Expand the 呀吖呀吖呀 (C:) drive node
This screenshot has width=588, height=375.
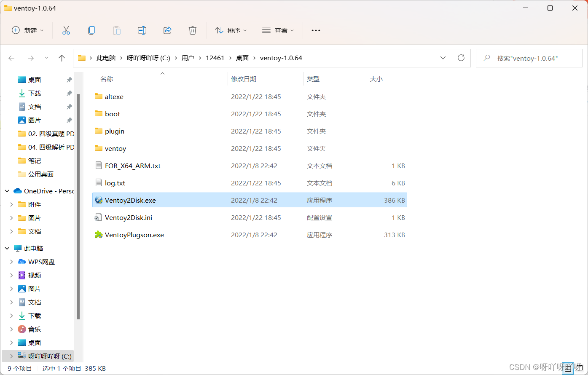click(x=11, y=356)
